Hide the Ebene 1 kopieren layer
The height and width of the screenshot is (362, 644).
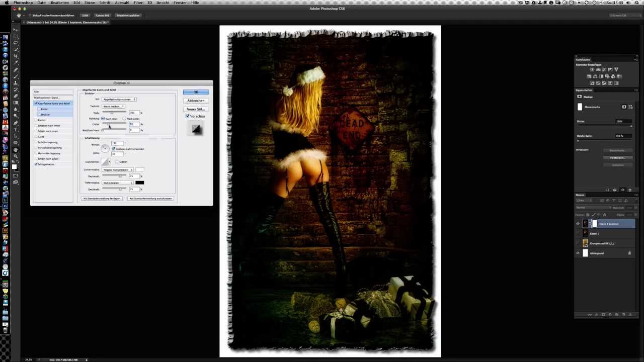point(578,224)
